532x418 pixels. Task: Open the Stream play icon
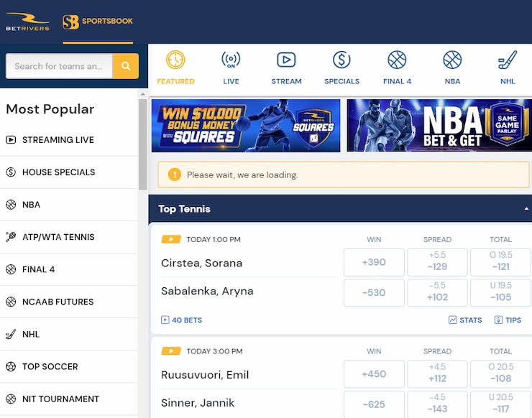[286, 60]
